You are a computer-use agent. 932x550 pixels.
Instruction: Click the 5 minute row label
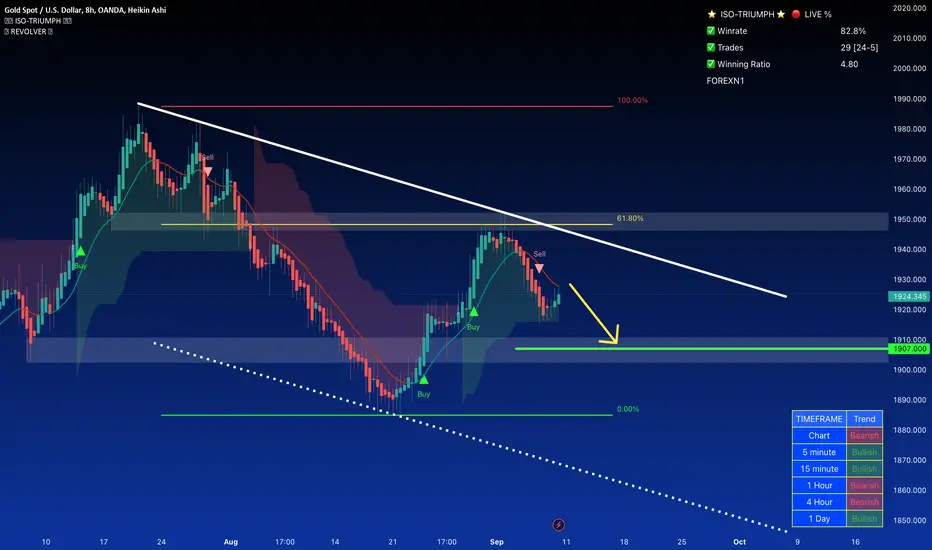coord(819,452)
